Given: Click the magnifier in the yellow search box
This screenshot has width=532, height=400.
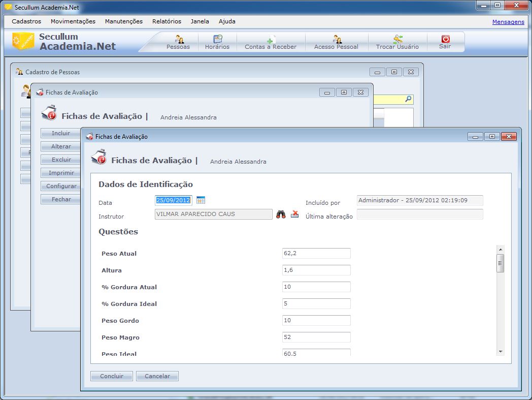Looking at the screenshot, I should [x=408, y=100].
